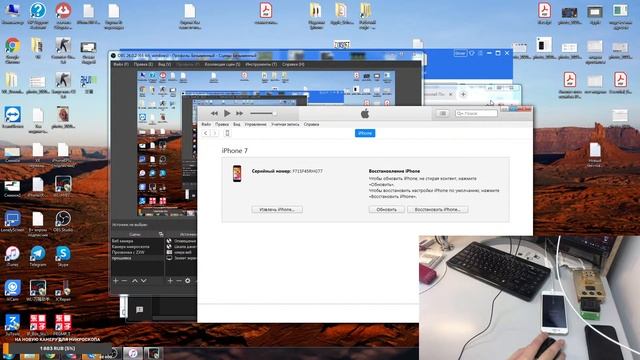Open the iVCam desktop shortcut
The width and height of the screenshot is (640, 360).
12,291
